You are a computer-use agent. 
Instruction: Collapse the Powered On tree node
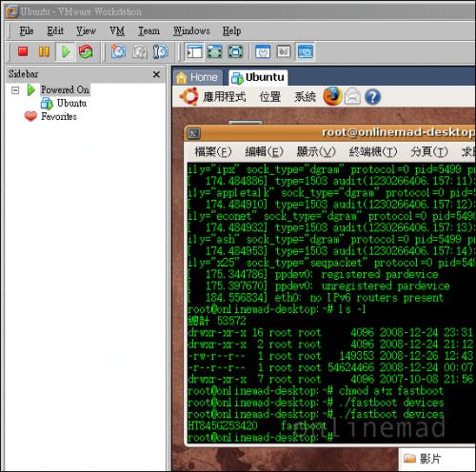(x=15, y=90)
